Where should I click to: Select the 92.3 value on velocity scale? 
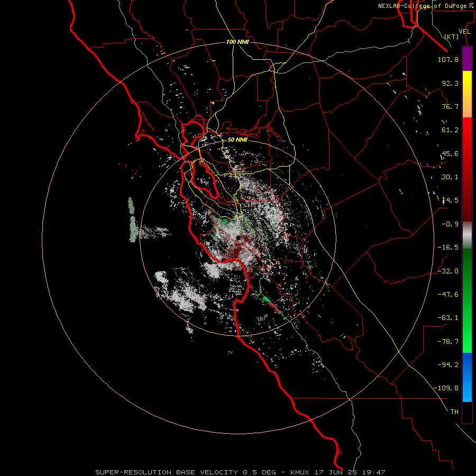[450, 83]
